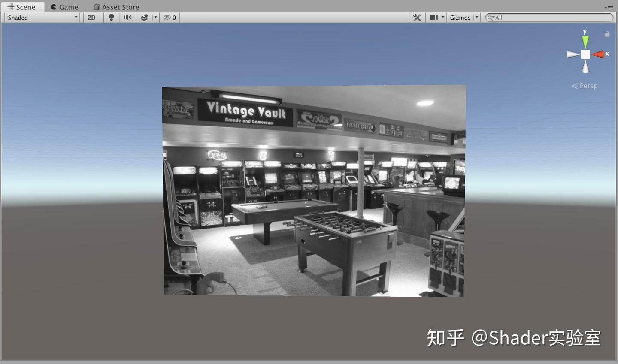Click the bottom gray gizmo cone
The image size is (618, 364).
(585, 66)
